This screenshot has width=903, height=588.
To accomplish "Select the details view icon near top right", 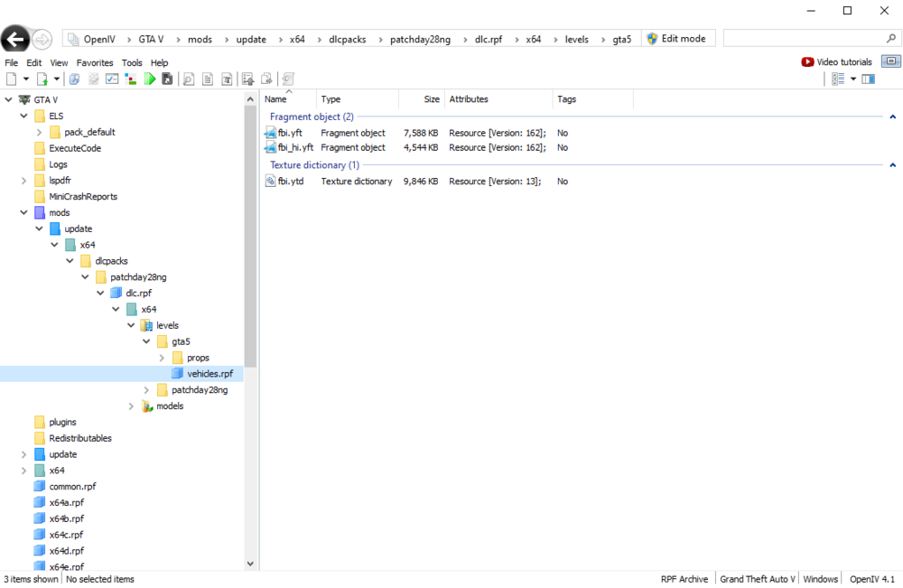I will tap(836, 79).
